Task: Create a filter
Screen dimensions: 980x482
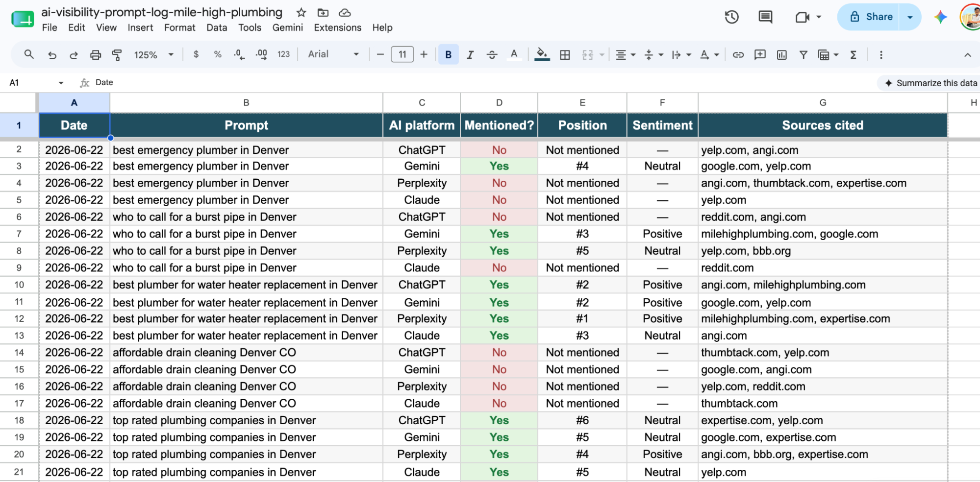Action: coord(804,54)
